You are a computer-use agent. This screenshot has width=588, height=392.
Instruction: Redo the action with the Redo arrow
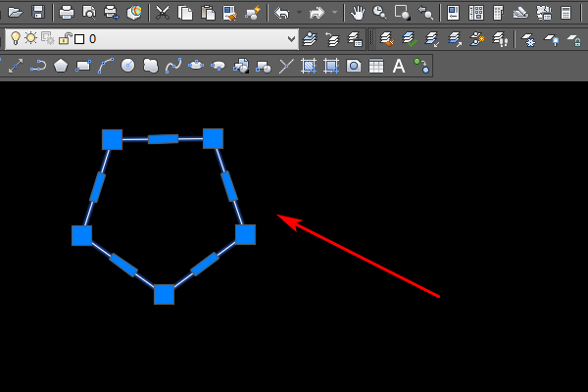tap(317, 13)
